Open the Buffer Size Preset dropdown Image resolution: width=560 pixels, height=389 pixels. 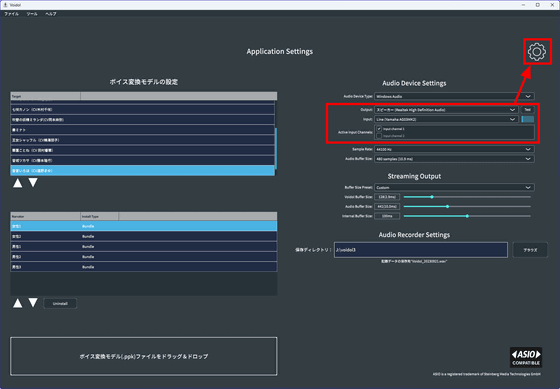click(454, 188)
